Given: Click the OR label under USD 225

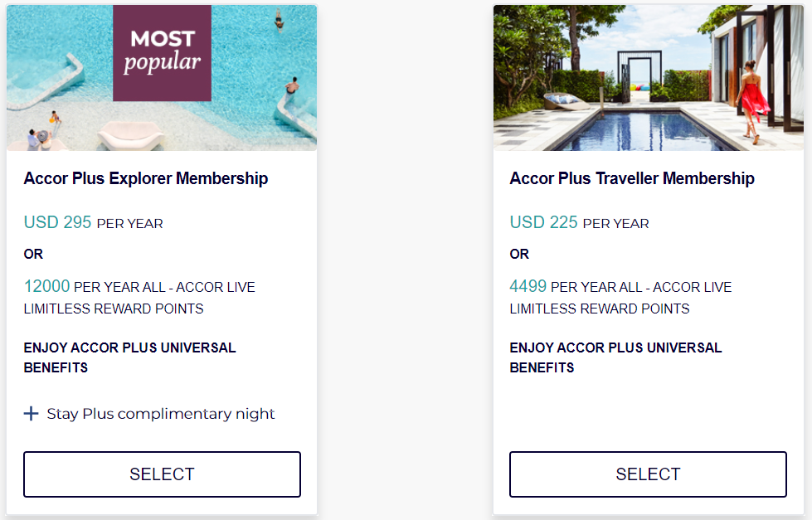Looking at the screenshot, I should click(x=519, y=255).
